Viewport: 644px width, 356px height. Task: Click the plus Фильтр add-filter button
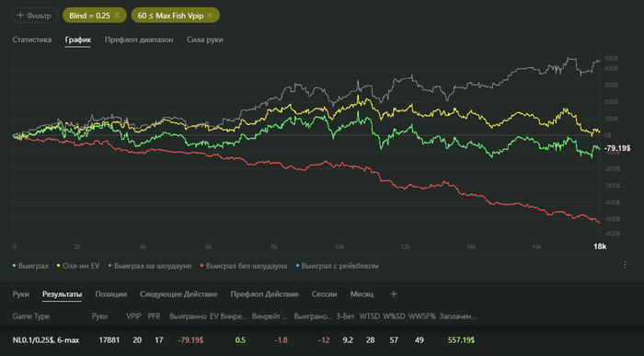(35, 16)
